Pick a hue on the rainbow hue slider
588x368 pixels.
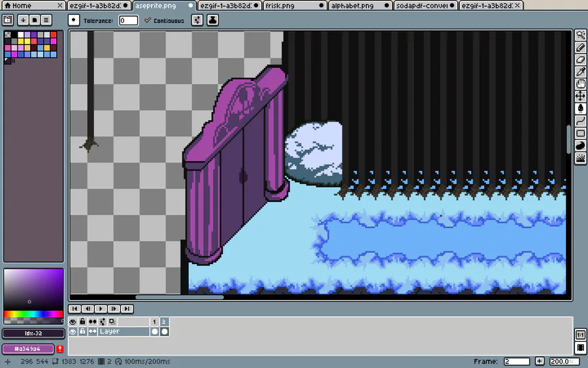pyautogui.click(x=33, y=314)
